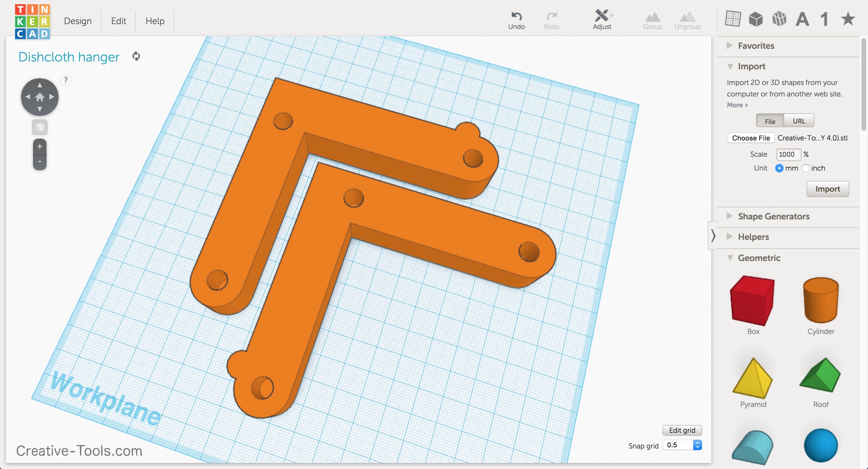The image size is (868, 469).
Task: Open the More link under Import
Action: pyautogui.click(x=737, y=105)
